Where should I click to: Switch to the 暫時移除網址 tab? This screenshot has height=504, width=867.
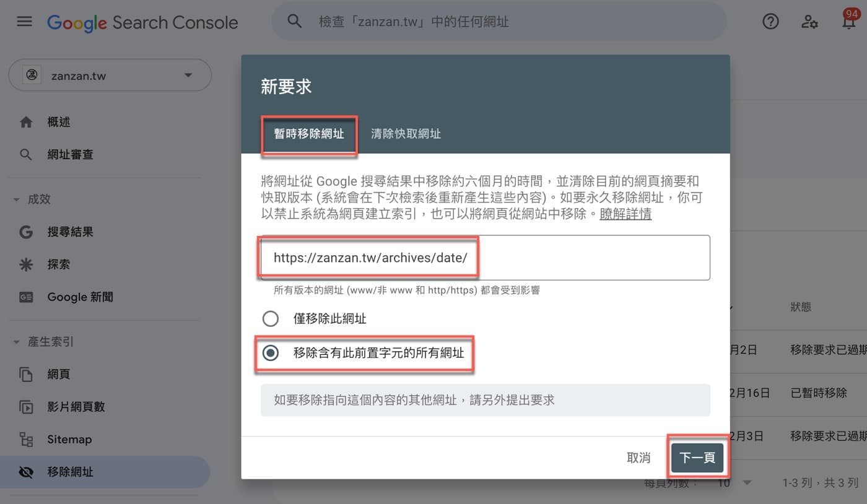pyautogui.click(x=309, y=134)
